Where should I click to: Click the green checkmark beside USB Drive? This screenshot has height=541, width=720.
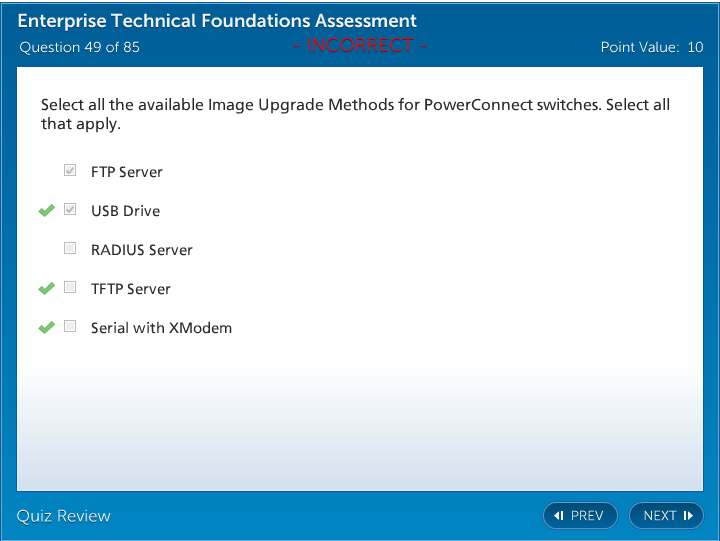pyautogui.click(x=46, y=210)
